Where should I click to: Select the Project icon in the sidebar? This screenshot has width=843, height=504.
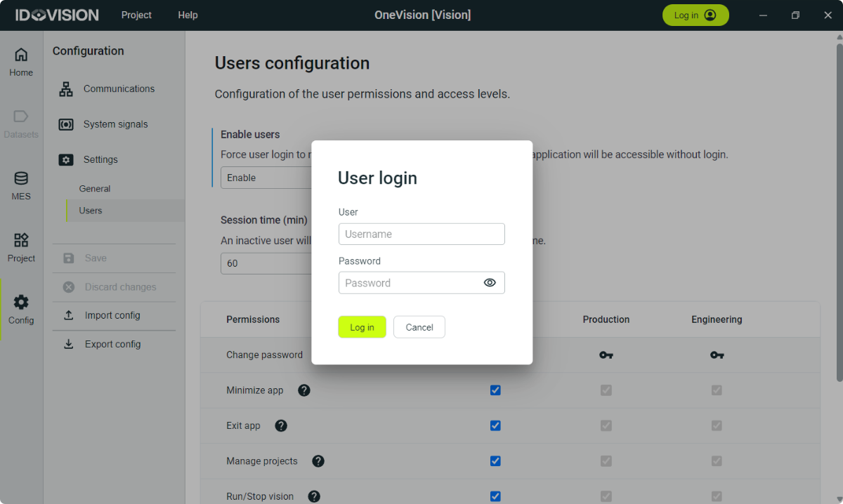coord(20,248)
